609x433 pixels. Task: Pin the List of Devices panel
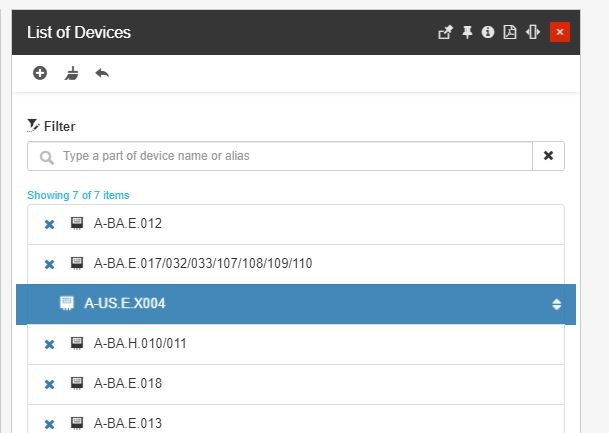click(x=467, y=32)
